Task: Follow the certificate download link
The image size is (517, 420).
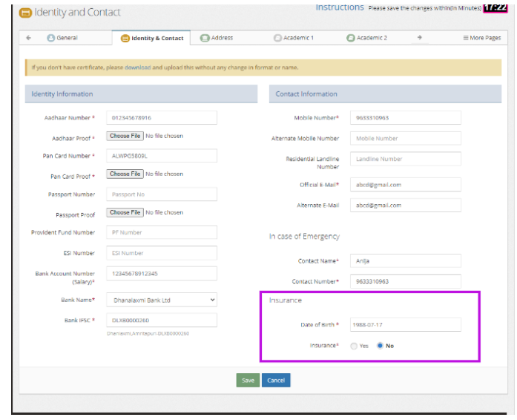Action: pos(137,68)
